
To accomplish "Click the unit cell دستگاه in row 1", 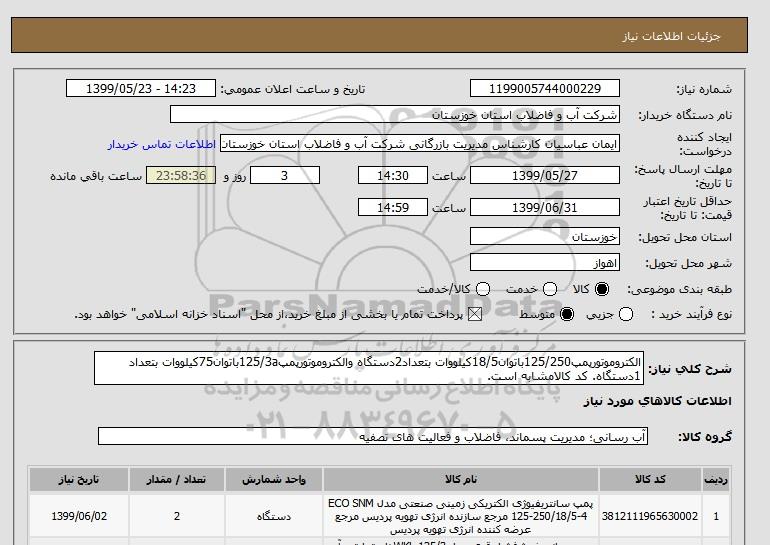I will pos(274,516).
